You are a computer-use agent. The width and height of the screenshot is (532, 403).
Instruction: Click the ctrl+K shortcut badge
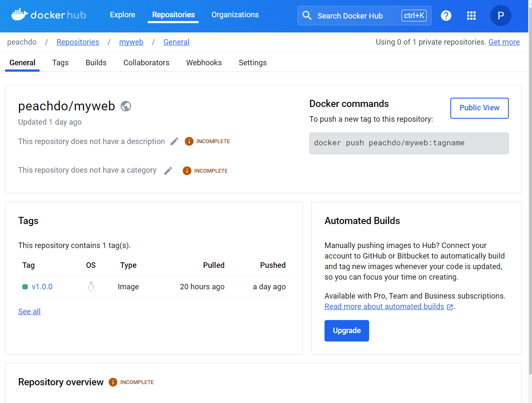tap(414, 16)
